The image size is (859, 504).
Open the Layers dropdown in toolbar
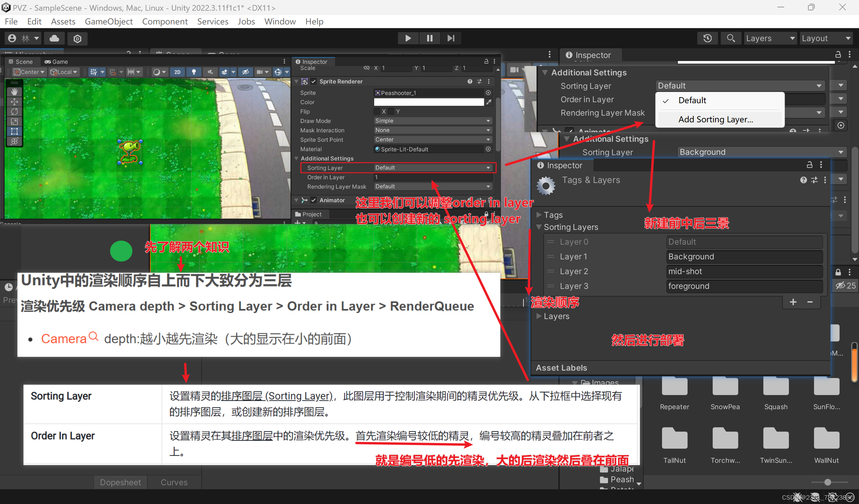click(x=770, y=38)
